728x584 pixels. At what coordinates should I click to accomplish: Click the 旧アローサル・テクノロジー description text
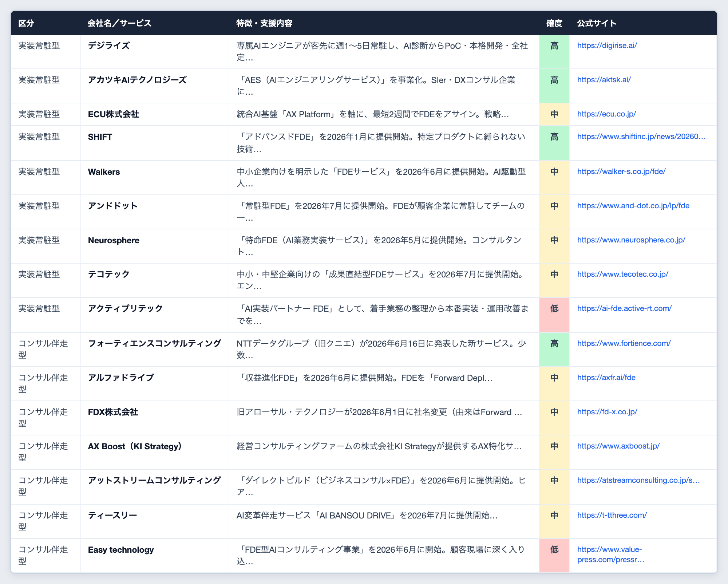point(380,412)
